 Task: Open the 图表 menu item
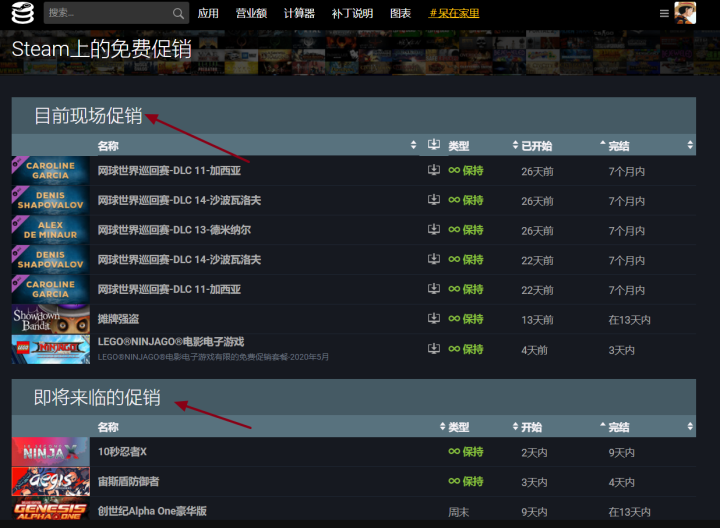click(x=400, y=13)
